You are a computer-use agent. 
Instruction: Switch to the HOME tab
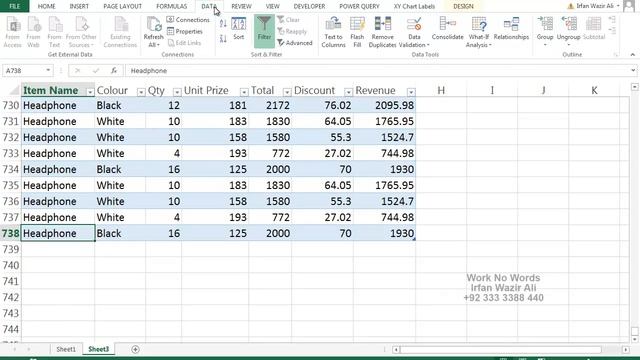tap(47, 6)
